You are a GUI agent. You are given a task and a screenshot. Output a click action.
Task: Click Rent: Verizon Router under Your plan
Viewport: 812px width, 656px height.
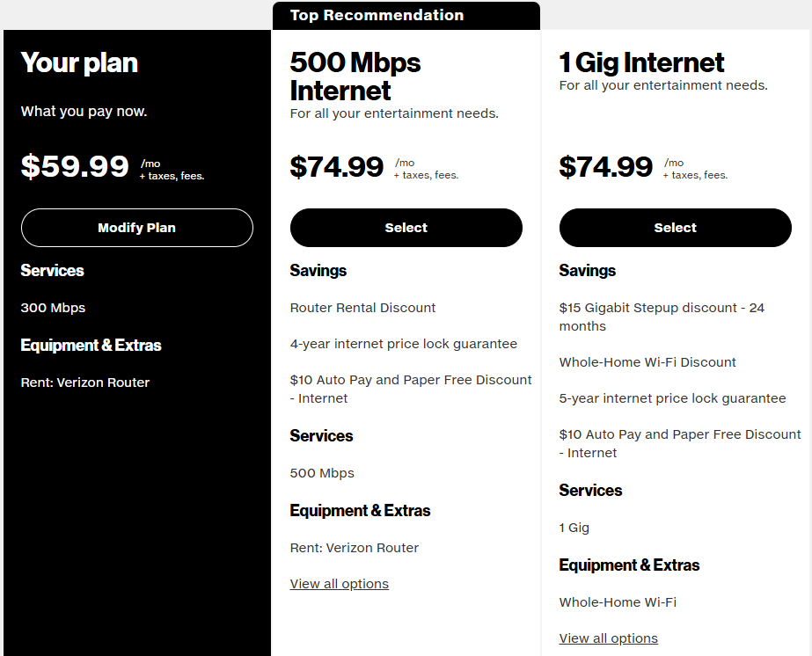85,383
